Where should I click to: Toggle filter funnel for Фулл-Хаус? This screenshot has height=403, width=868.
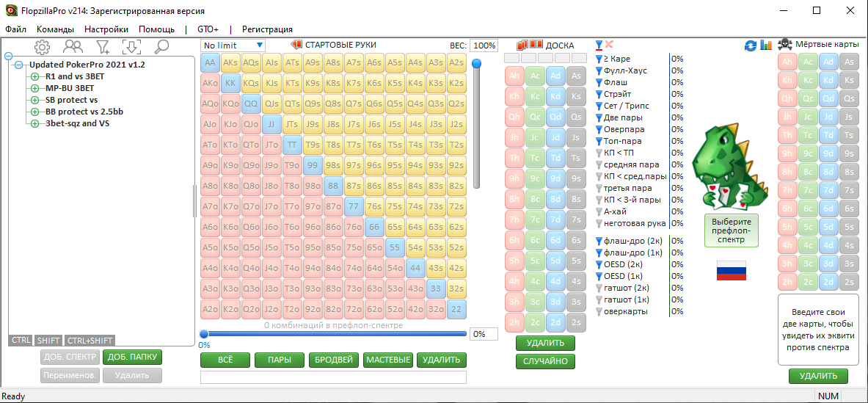(599, 70)
